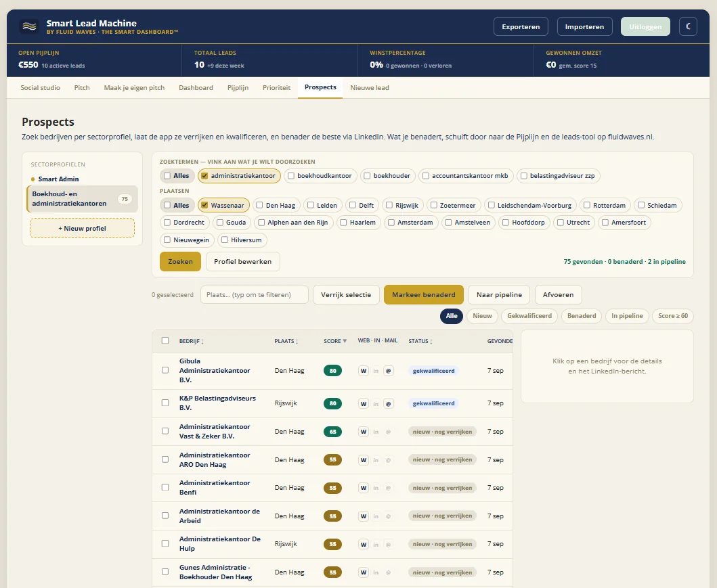
Task: Apply the Score ≥ 60 filter chip
Action: coord(672,316)
